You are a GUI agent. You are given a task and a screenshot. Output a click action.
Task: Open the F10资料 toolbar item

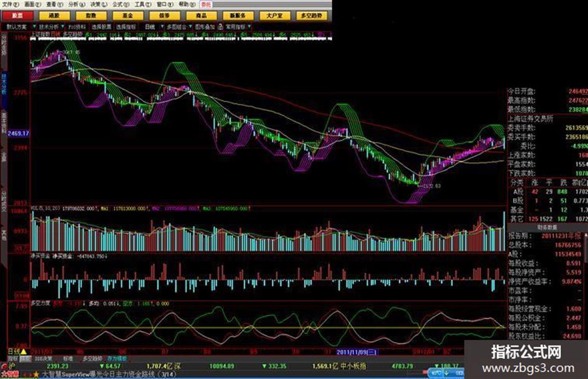tap(77, 27)
